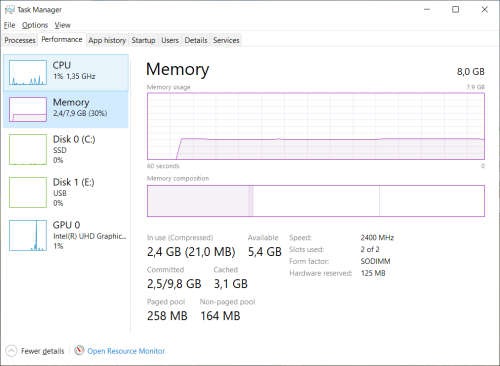Open the Details tab

196,40
